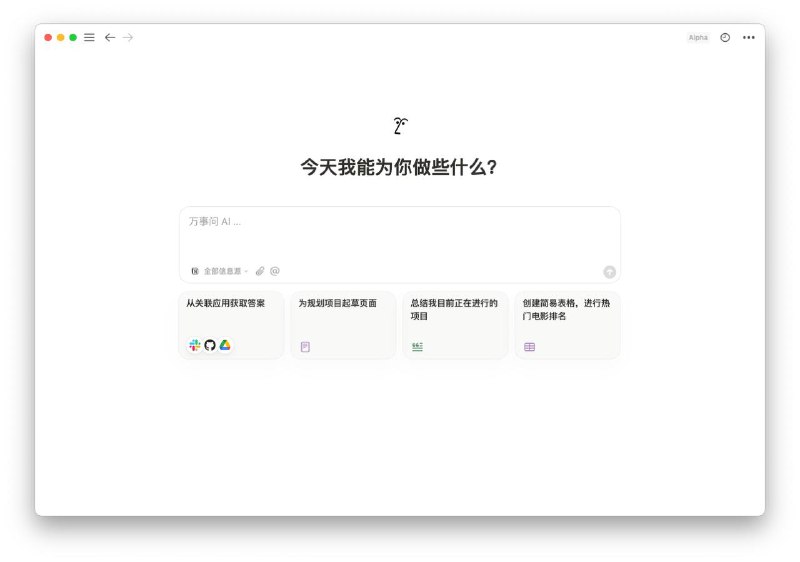Attach a file with the paperclip icon
The height and width of the screenshot is (562, 800).
click(x=260, y=271)
